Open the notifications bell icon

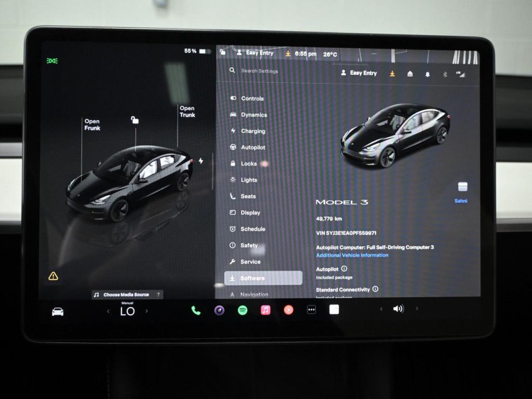click(x=427, y=74)
